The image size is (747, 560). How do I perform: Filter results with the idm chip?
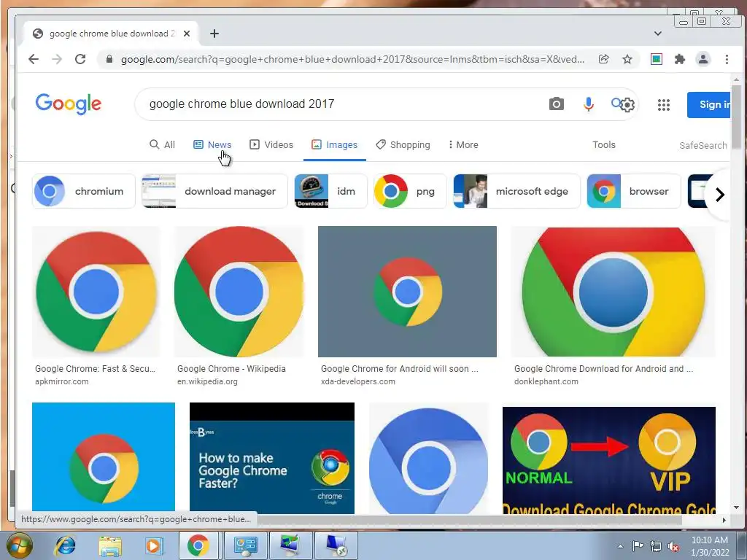click(330, 191)
